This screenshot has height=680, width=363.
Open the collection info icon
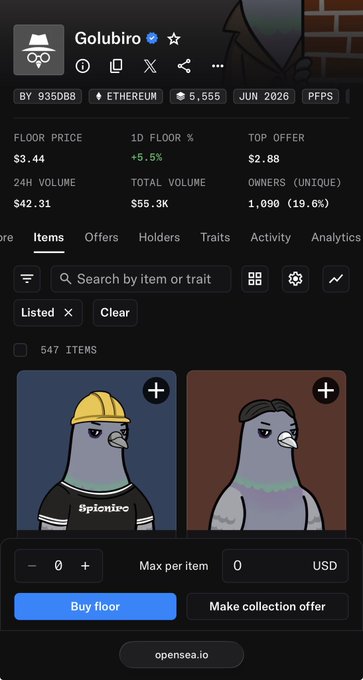tap(83, 66)
